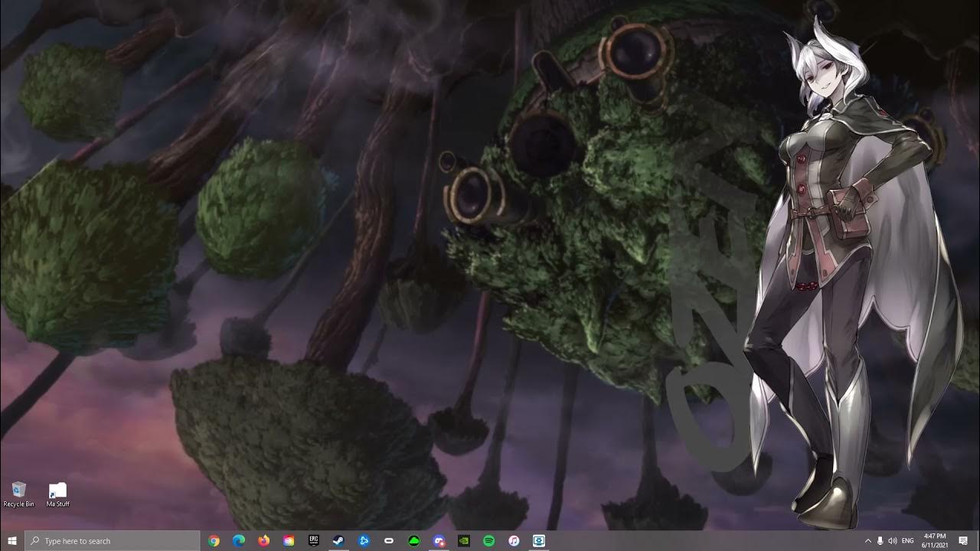
Task: Open NVIDIA GeForce Experience from the taskbar
Action: point(464,541)
